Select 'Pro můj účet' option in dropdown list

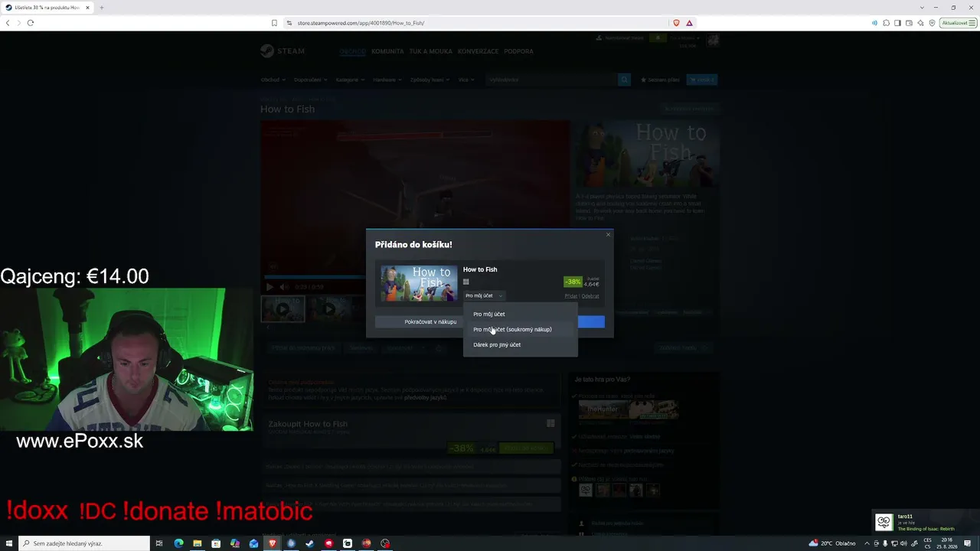[520, 314]
